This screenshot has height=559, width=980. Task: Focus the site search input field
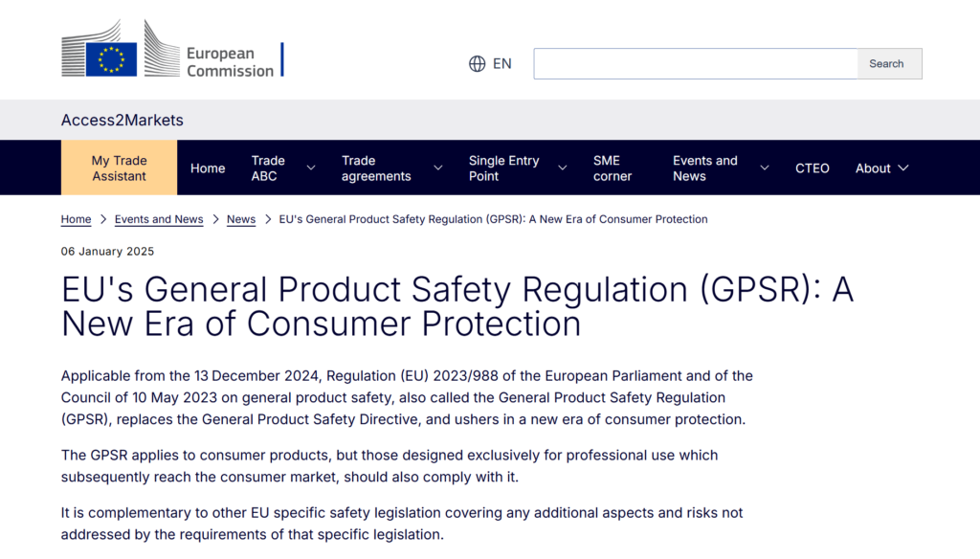click(696, 64)
